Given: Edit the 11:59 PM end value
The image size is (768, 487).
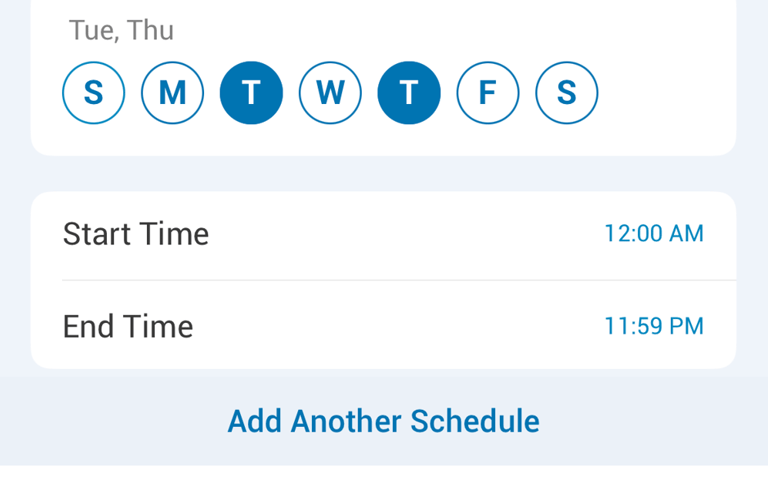Looking at the screenshot, I should 654,326.
